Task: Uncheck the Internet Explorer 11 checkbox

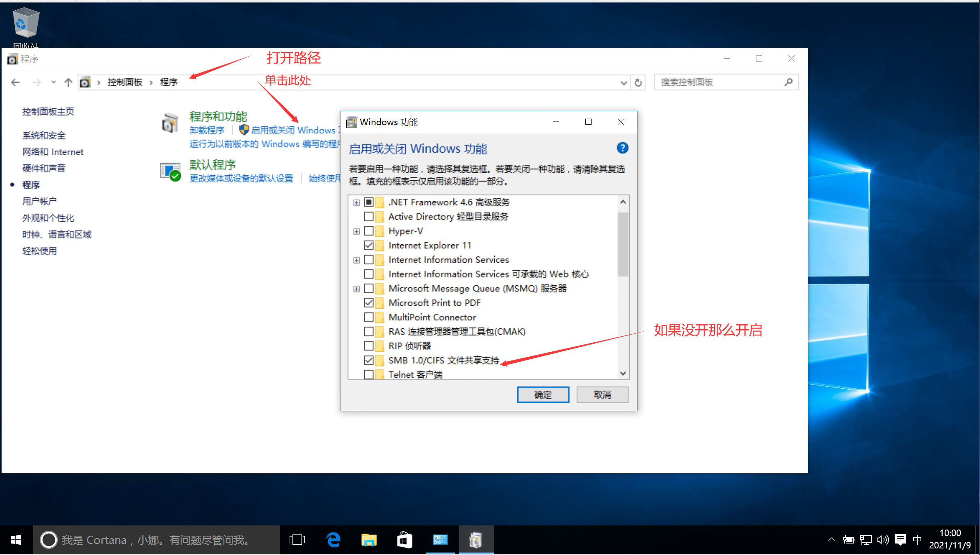Action: point(369,245)
